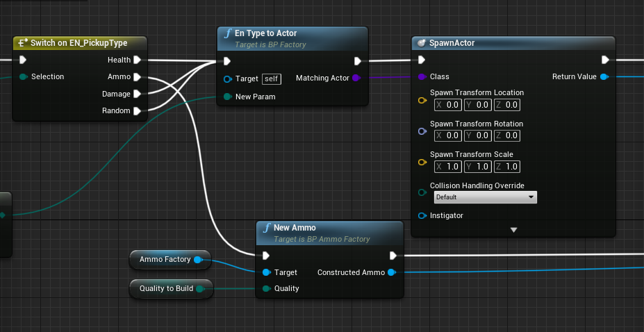
Task: Expand SpawnActor node advanced pins arrow
Action: tap(513, 230)
